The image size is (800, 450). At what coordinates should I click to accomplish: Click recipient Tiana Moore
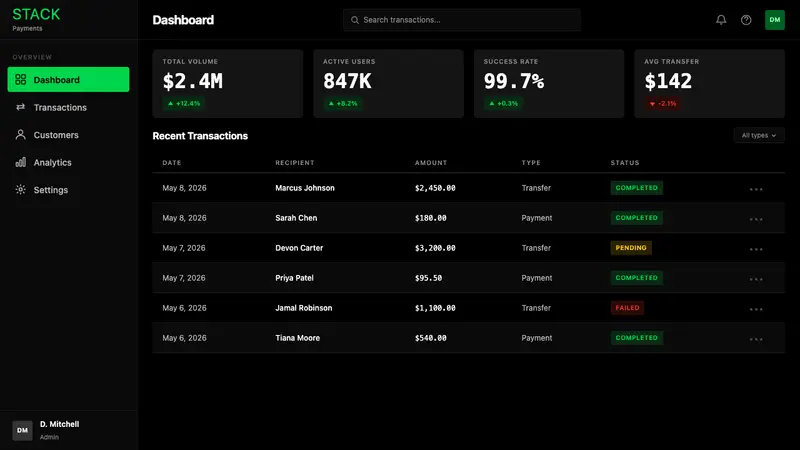point(297,338)
